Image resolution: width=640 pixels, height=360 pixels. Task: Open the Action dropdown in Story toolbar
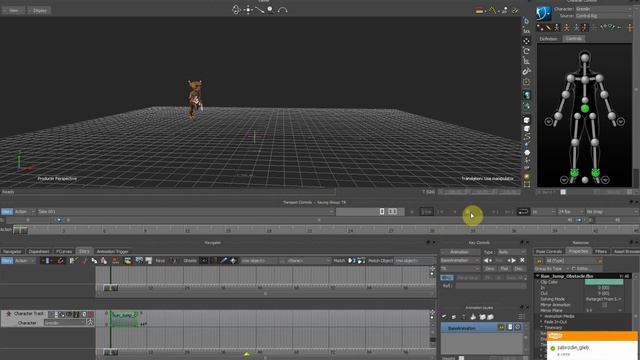24,260
